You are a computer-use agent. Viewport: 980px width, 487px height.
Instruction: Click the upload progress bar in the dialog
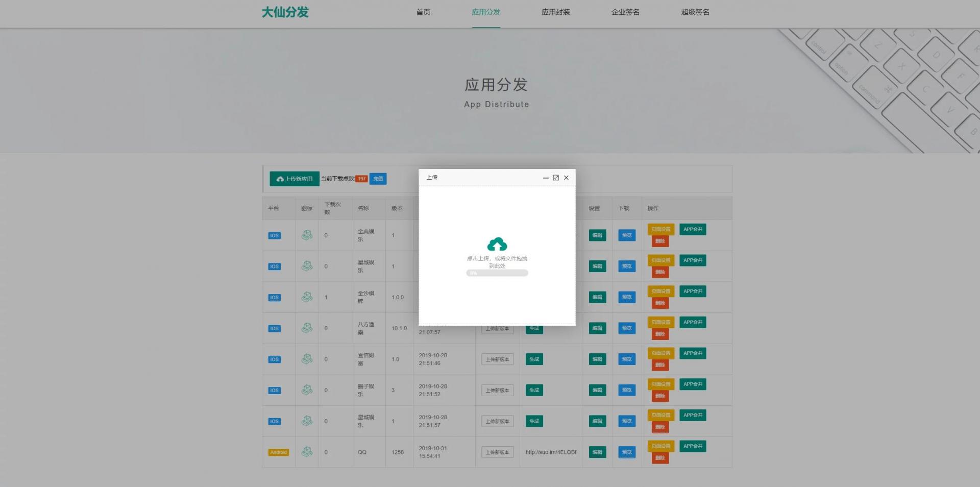497,273
